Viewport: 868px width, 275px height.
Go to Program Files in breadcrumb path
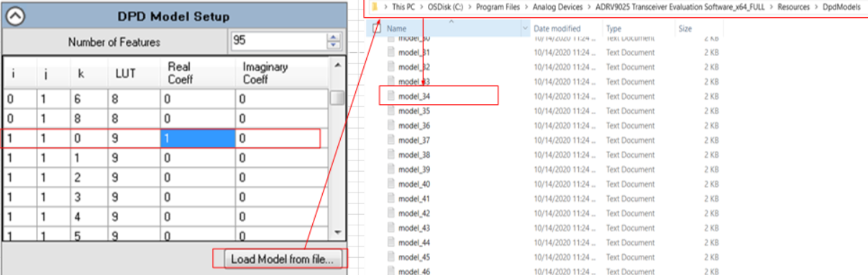tap(498, 6)
